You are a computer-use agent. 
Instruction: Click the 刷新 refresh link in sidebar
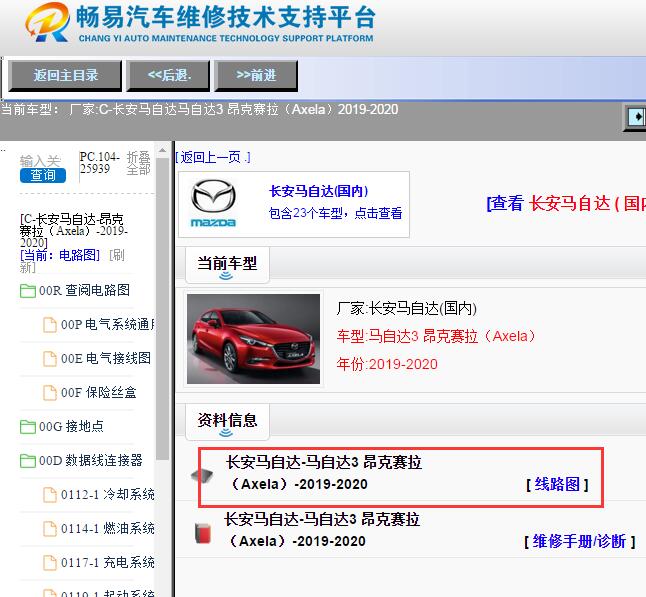(117, 255)
